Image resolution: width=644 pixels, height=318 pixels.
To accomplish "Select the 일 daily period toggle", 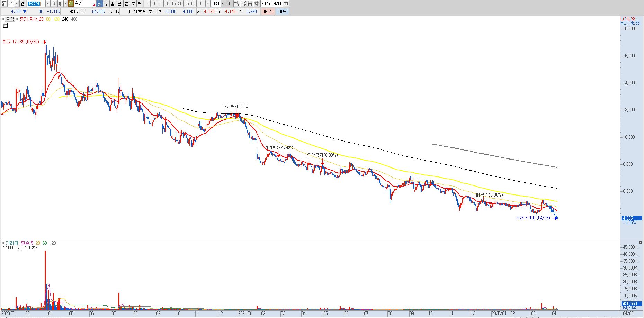I will coord(99,3).
